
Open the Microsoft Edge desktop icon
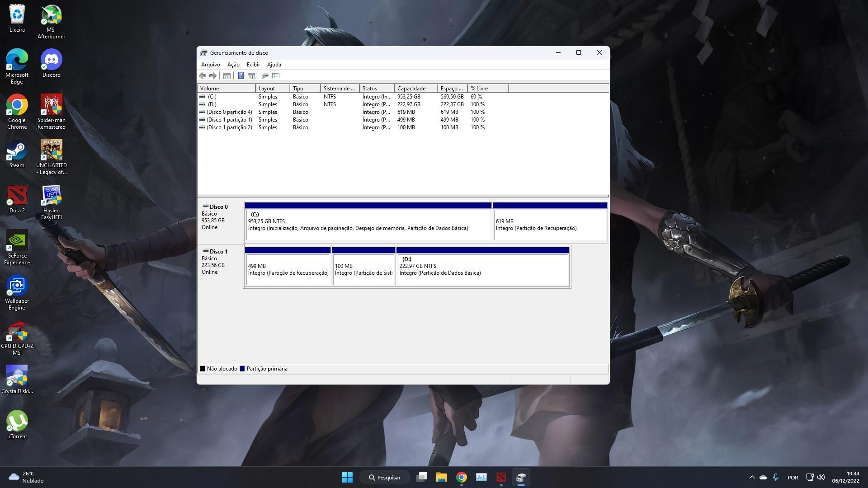17,67
